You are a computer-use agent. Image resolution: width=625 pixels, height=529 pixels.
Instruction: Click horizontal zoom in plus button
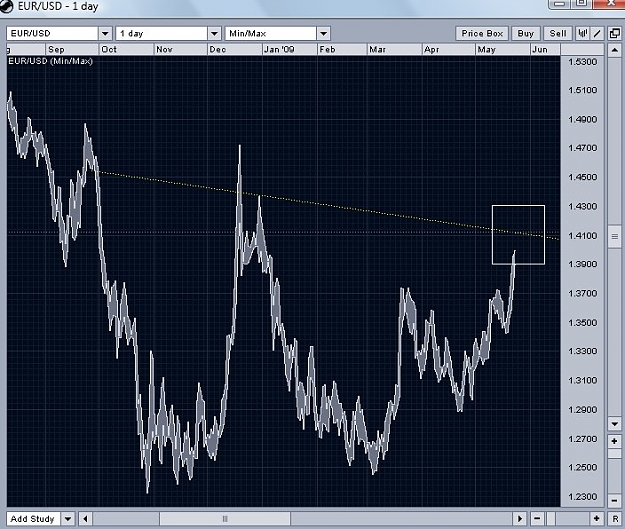point(597,519)
